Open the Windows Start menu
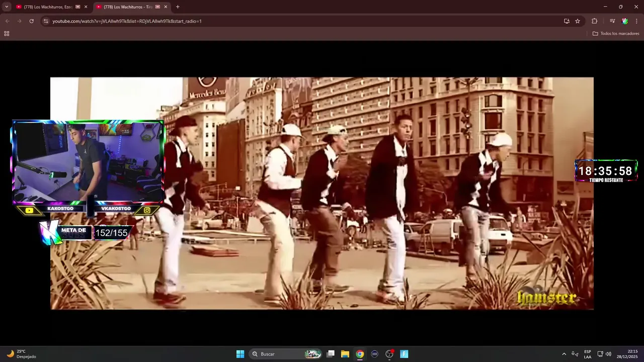Viewport: 644px width, 362px height. coord(240,354)
